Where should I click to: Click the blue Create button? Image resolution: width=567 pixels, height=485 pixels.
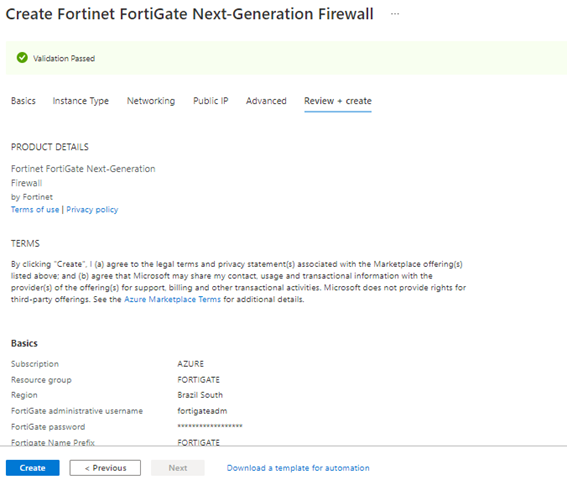[33, 468]
